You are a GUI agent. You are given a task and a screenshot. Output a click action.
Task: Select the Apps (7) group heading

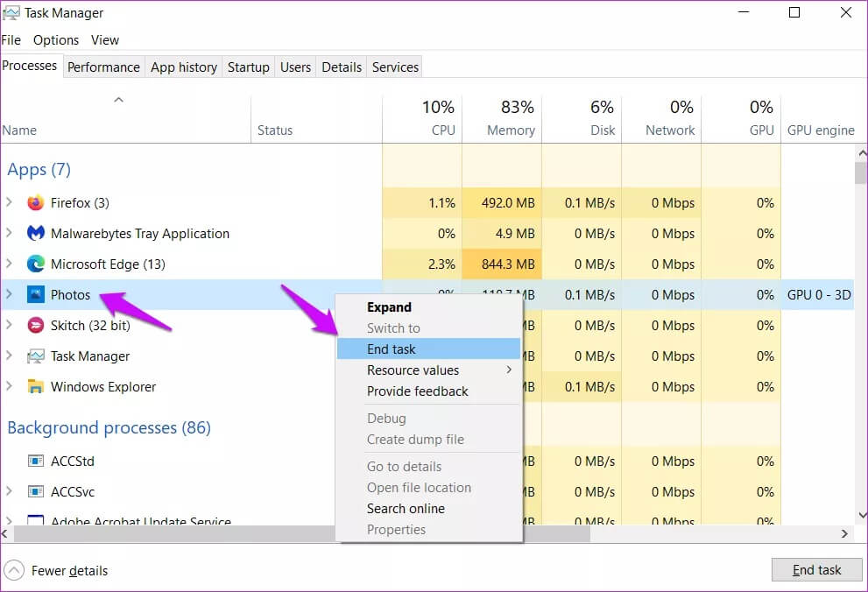point(39,169)
